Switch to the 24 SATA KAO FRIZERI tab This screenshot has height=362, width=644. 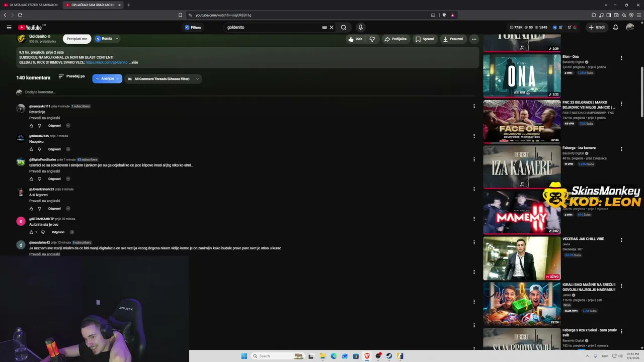tap(31, 5)
